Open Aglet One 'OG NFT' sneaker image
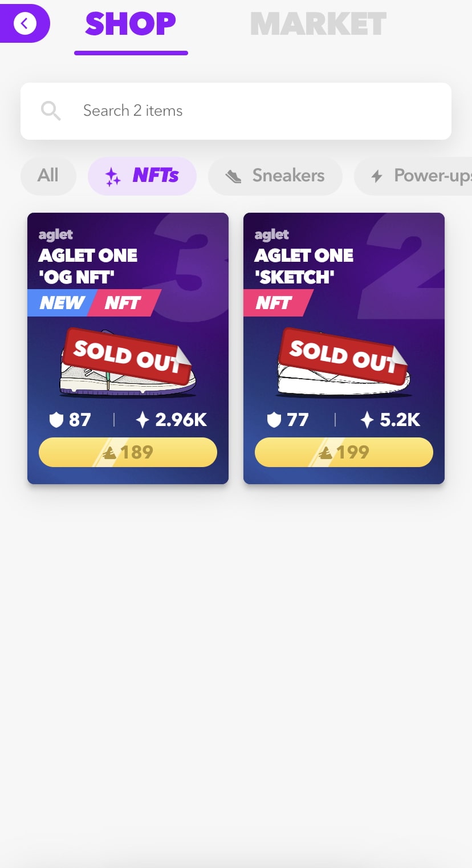 coord(128,365)
